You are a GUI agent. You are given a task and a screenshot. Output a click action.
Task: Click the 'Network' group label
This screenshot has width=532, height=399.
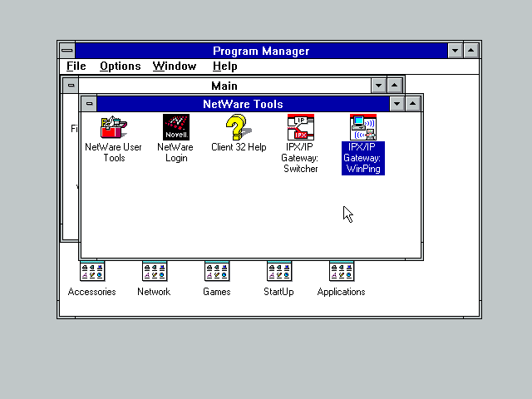[x=154, y=292]
